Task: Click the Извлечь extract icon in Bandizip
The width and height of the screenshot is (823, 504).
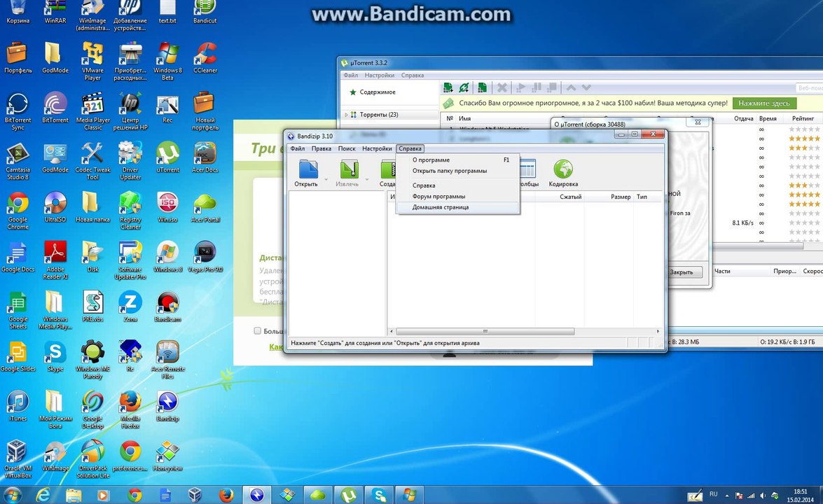Action: coord(349,170)
